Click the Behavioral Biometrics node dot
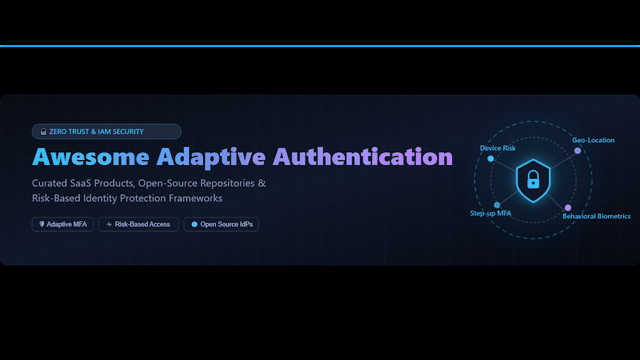The image size is (640, 360). tap(568, 208)
